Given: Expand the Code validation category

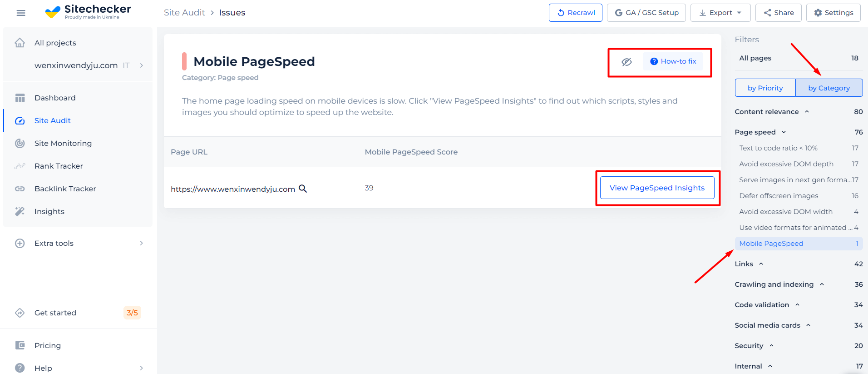Looking at the screenshot, I should [799, 305].
